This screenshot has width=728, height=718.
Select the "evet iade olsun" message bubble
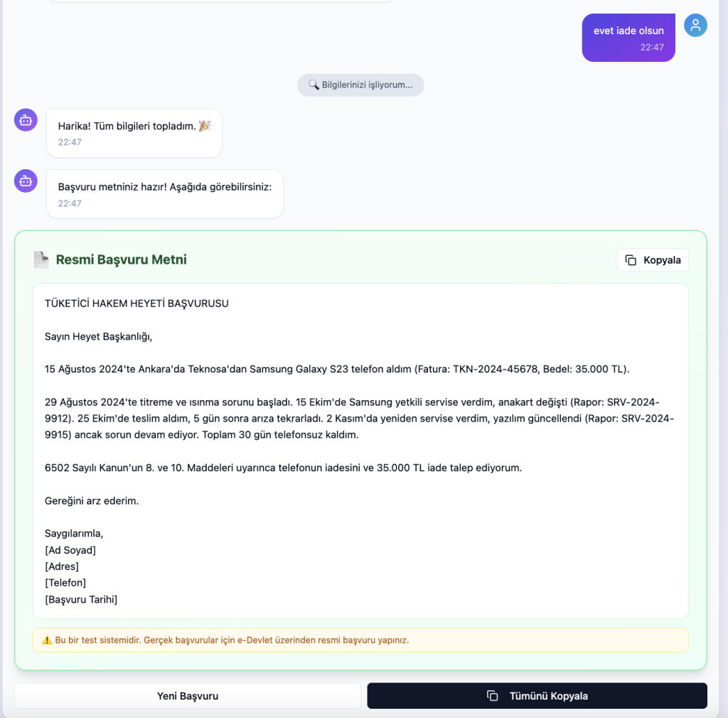click(x=628, y=38)
